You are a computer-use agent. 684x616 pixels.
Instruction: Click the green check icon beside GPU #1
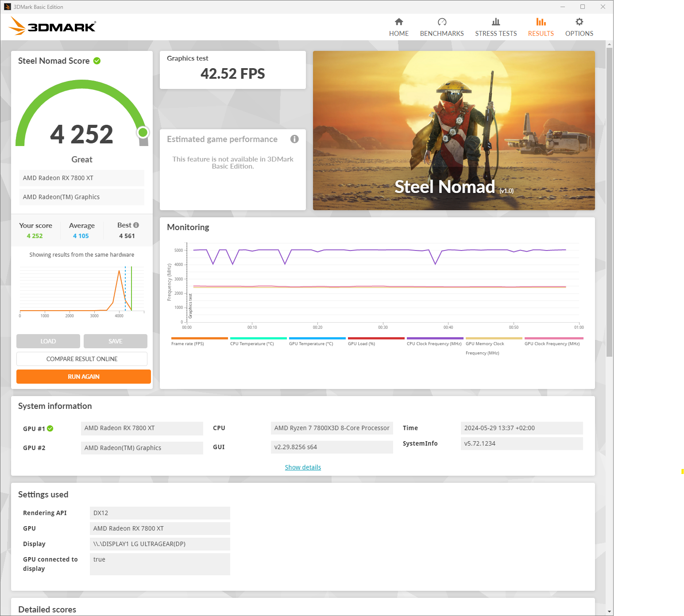click(50, 428)
